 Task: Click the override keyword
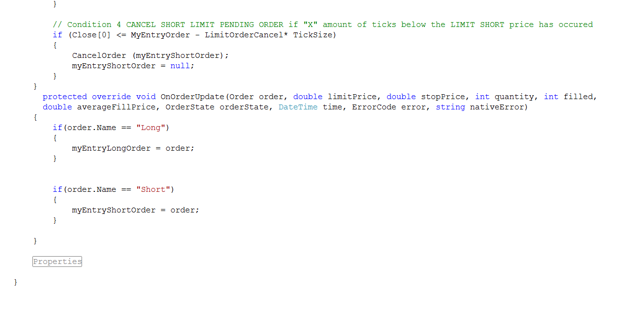click(112, 97)
